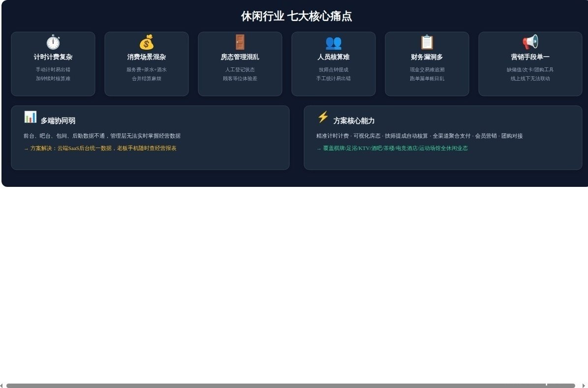Image resolution: width=588 pixels, height=388 pixels.
Task: Click the text 跑单漏单账目乱
Action: [x=427, y=79]
